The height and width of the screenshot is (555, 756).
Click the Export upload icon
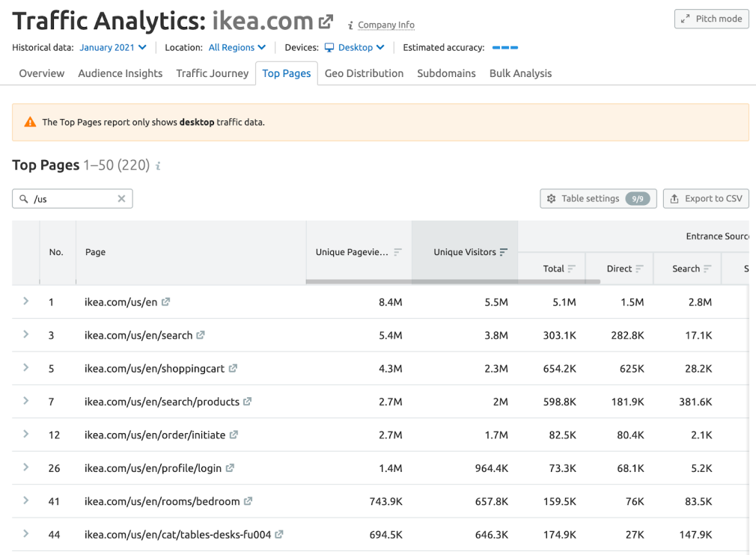click(x=674, y=198)
